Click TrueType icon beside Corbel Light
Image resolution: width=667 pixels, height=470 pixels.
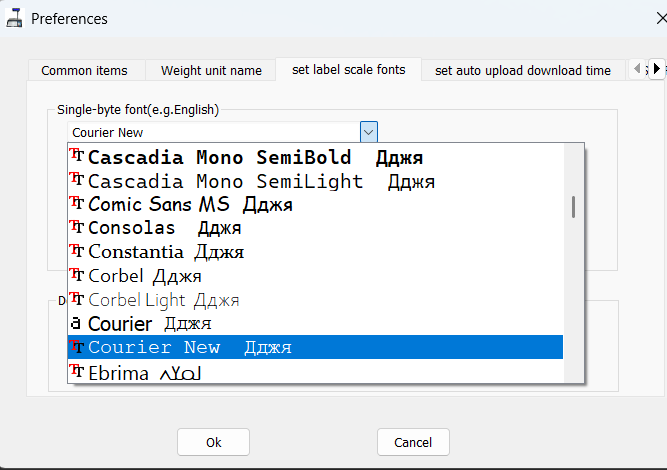pos(77,299)
